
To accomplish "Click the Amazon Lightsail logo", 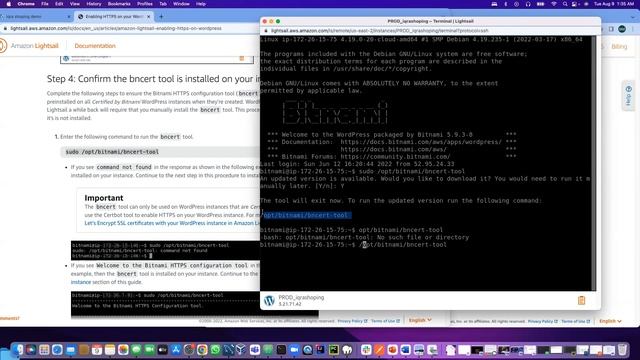I will (29, 46).
